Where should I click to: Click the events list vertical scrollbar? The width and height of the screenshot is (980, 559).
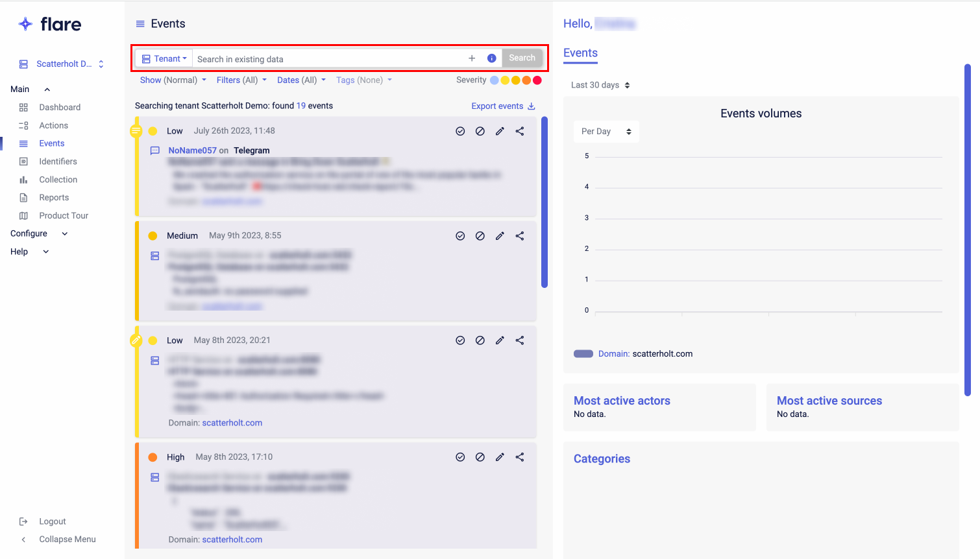tap(545, 201)
